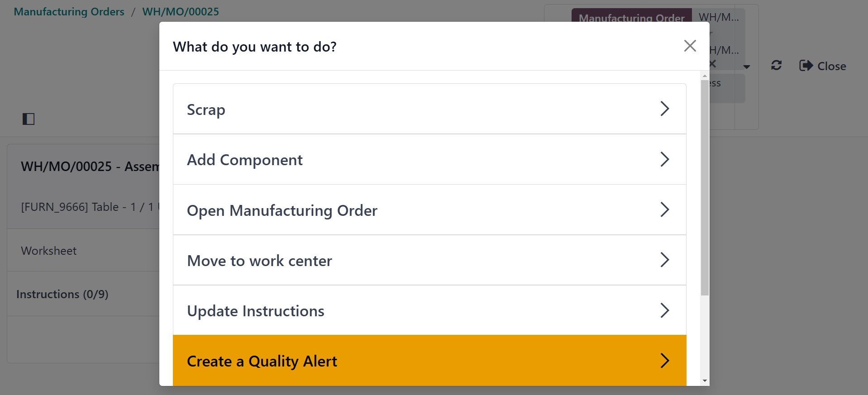Image resolution: width=868 pixels, height=395 pixels.
Task: Select the Scrap option
Action: pos(206,109)
